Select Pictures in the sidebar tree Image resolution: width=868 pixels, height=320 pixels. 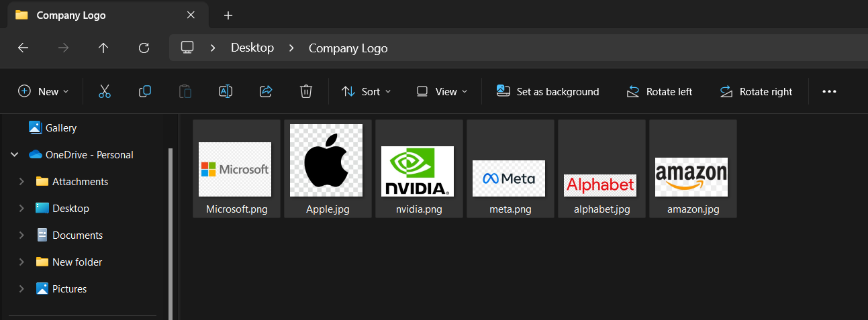click(x=61, y=289)
